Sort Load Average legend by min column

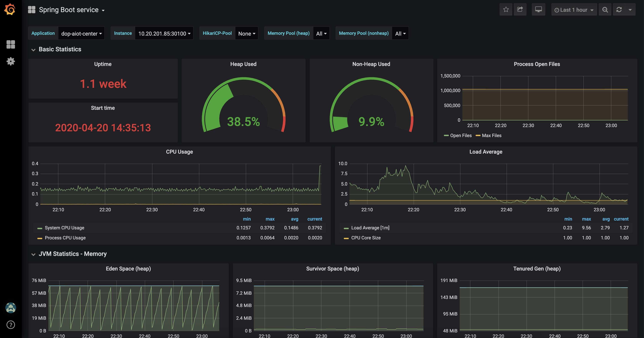(568, 219)
